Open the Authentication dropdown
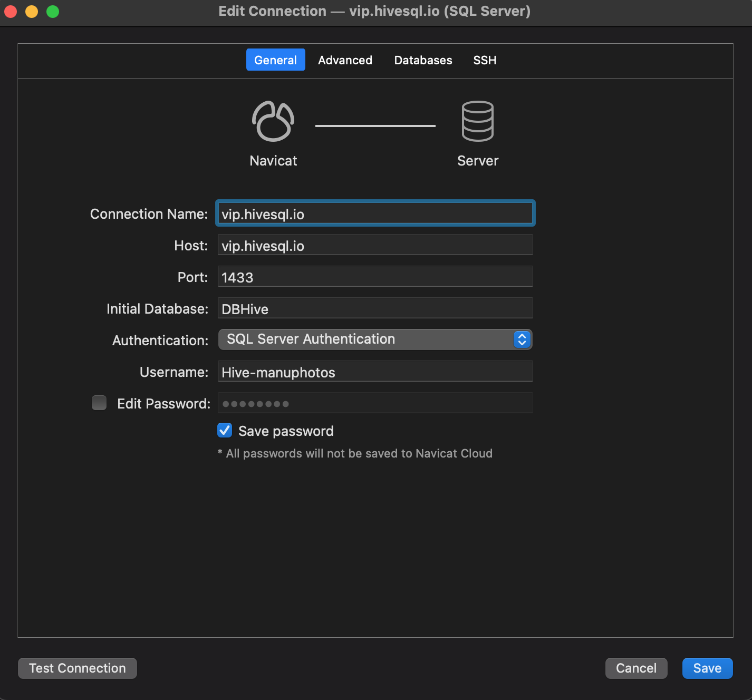 tap(375, 339)
